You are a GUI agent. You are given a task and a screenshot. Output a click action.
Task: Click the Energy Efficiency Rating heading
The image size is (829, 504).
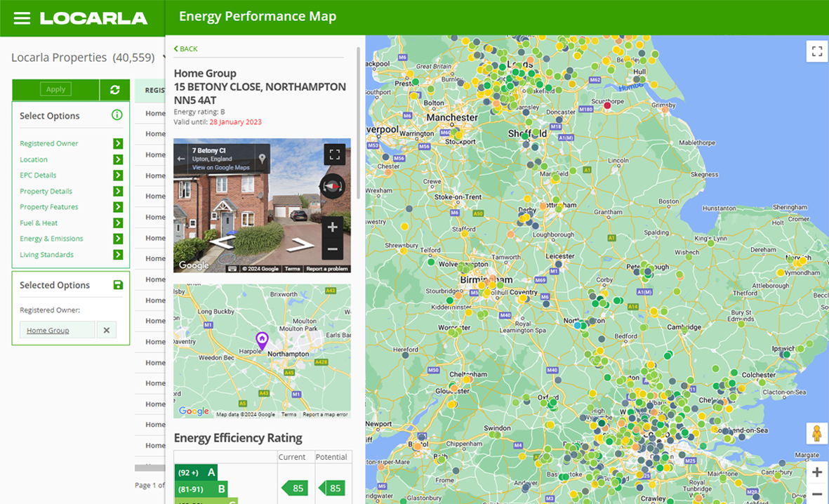pos(238,438)
